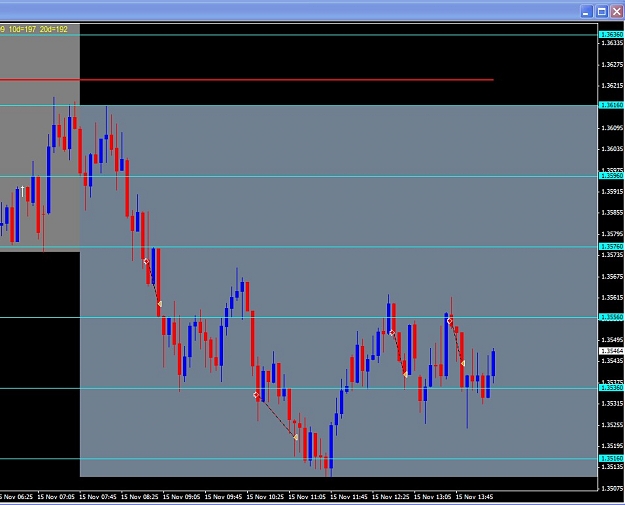
Task: Click the 15 Nov 09:05 time label
Action: 181,497
